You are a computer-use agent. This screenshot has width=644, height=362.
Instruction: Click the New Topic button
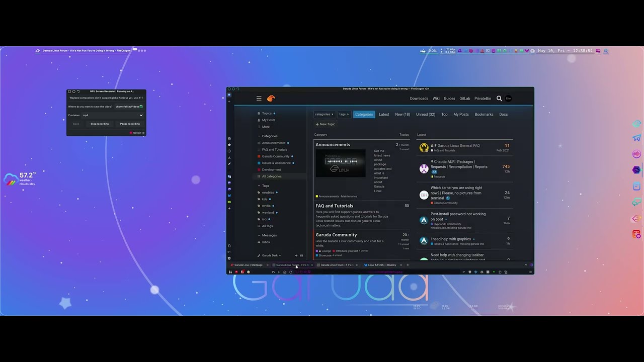click(325, 124)
